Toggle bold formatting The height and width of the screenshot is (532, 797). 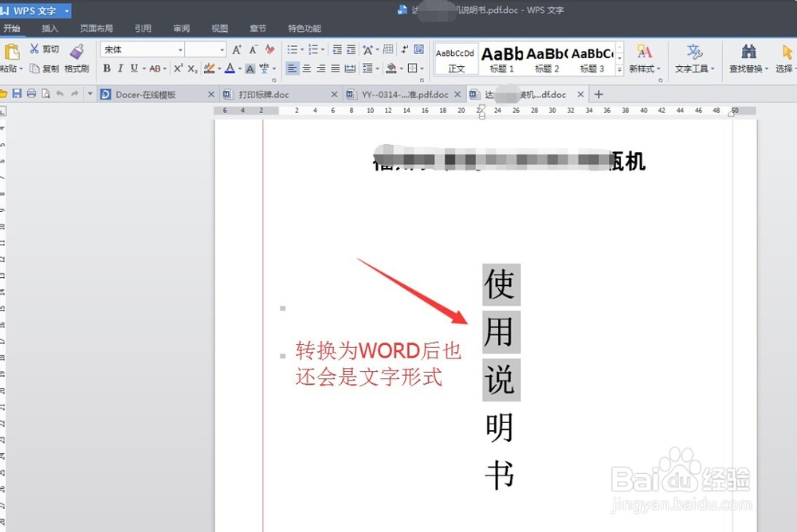pos(107,68)
